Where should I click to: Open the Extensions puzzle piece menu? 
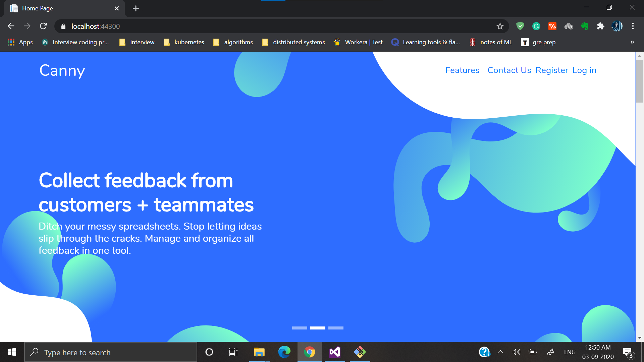600,26
